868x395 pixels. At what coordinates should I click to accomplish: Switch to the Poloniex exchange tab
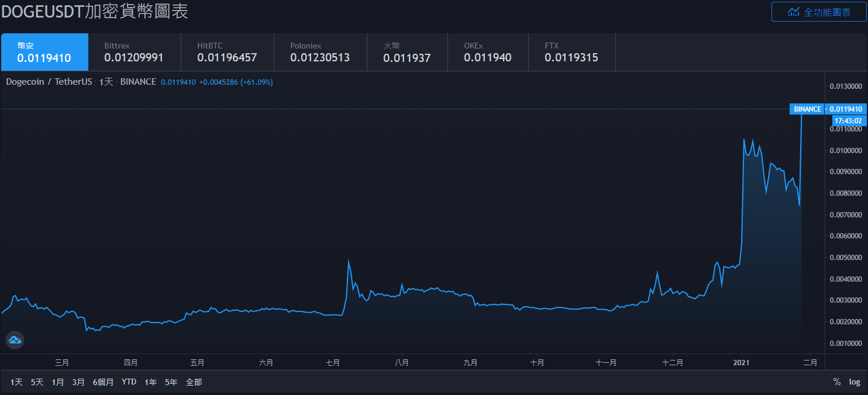(x=321, y=52)
